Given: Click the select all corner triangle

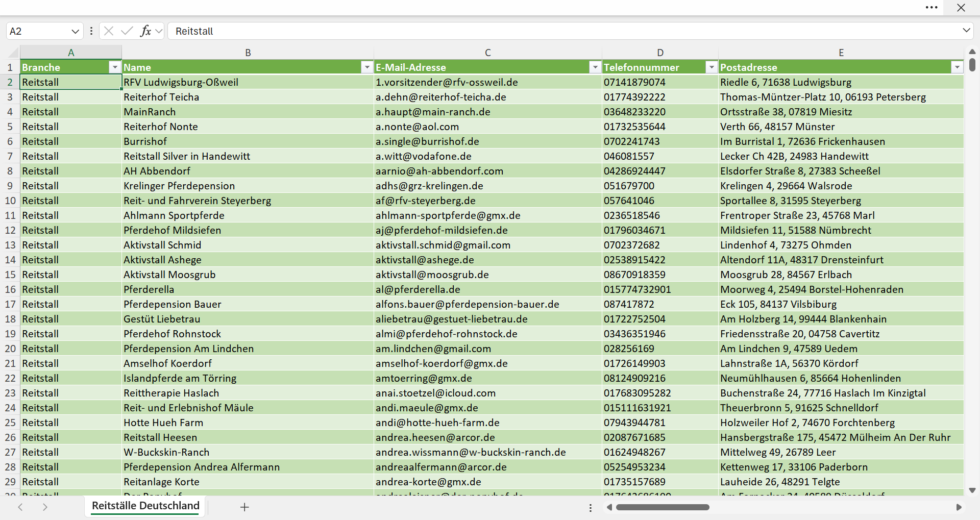Looking at the screenshot, I should click(x=13, y=53).
